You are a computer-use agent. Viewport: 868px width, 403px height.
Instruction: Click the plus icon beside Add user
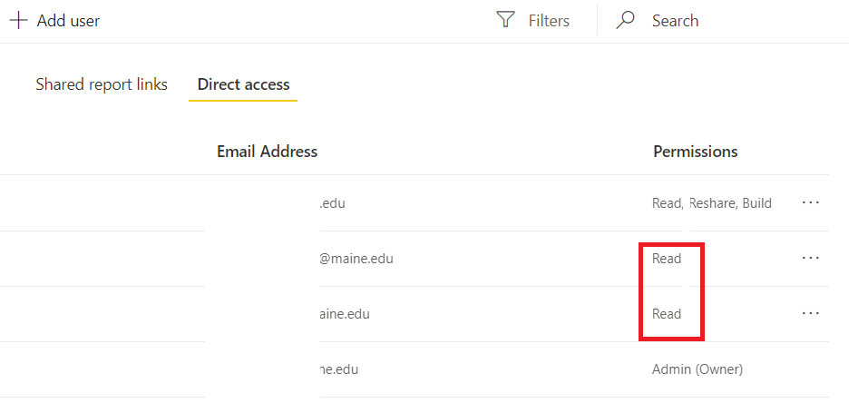[x=18, y=21]
